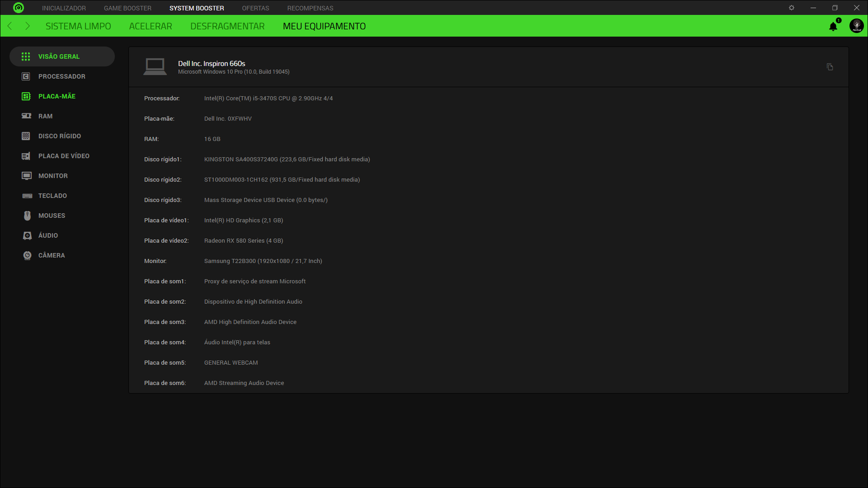Click the Windows 10 Pro build text
Viewport: 868px width, 488px height.
[234, 72]
